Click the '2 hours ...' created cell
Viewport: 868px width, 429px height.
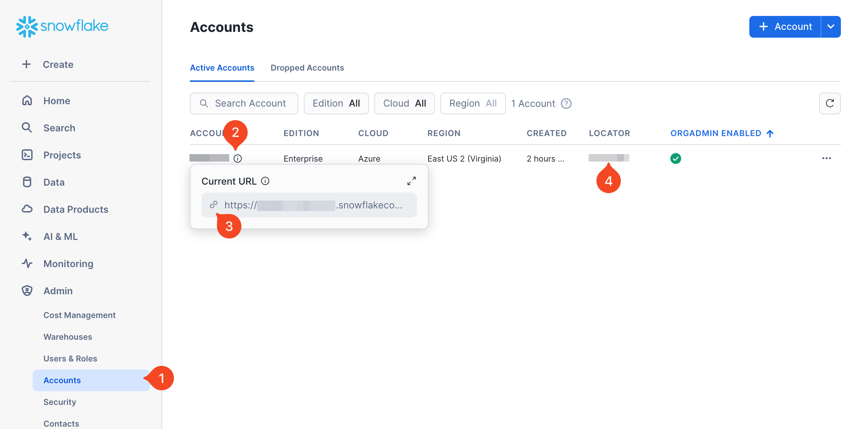click(x=546, y=158)
